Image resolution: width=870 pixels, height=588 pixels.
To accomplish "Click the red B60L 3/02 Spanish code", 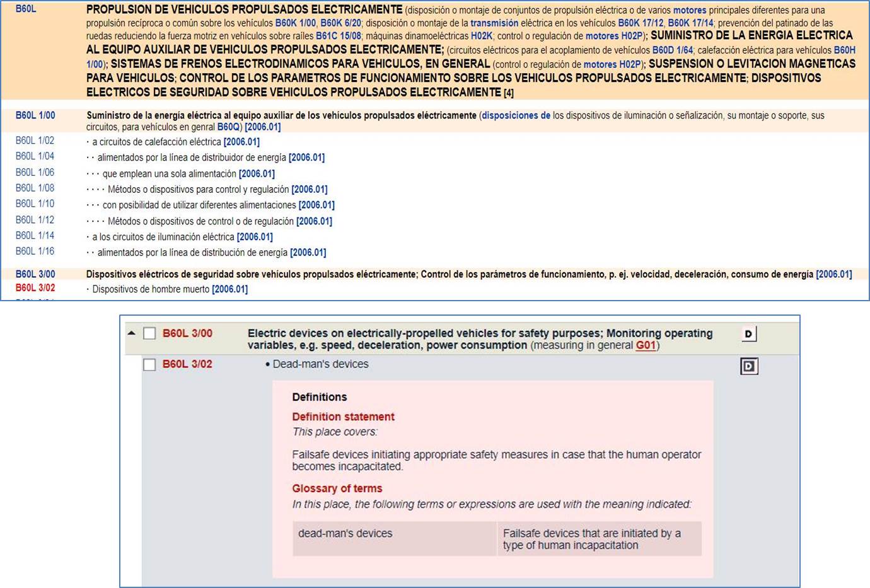I will tap(35, 288).
